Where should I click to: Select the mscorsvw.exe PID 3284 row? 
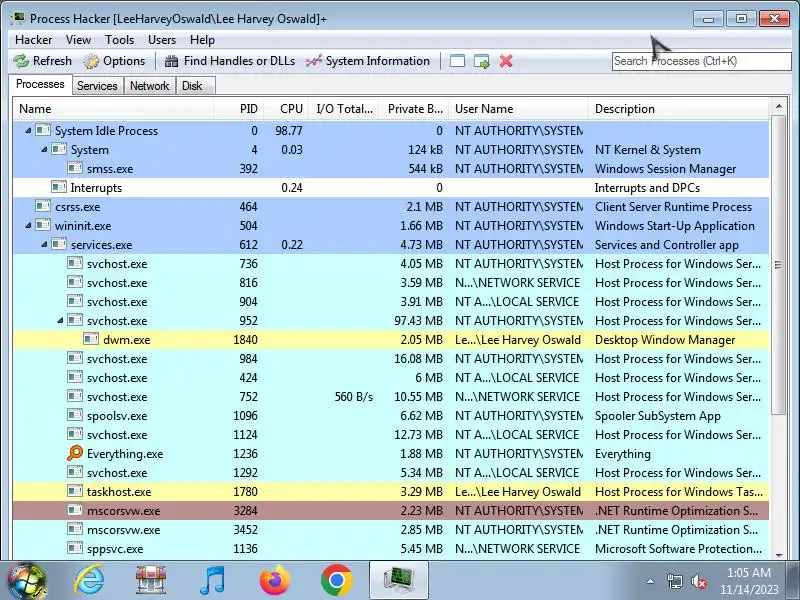[391, 511]
